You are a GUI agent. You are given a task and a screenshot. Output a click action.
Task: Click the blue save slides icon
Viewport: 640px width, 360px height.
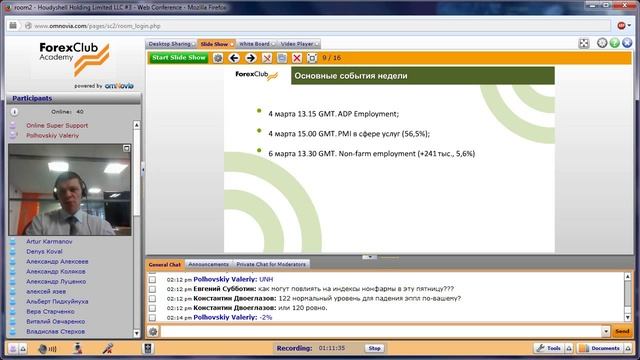coord(282,58)
